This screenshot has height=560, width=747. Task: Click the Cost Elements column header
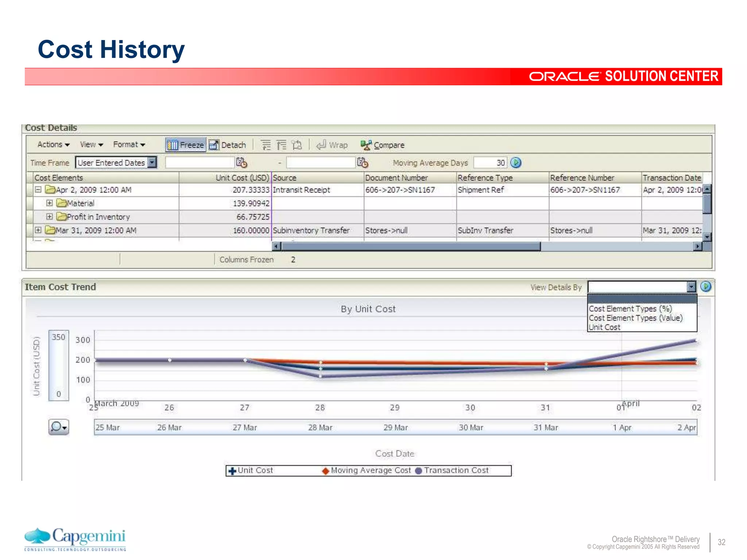click(106, 178)
